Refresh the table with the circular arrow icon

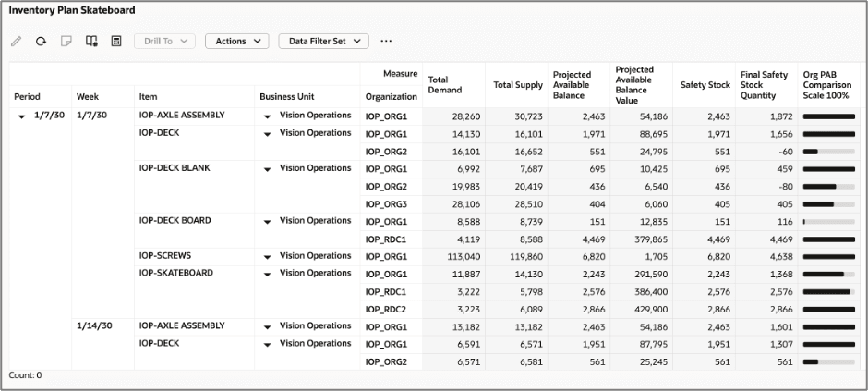[x=41, y=41]
